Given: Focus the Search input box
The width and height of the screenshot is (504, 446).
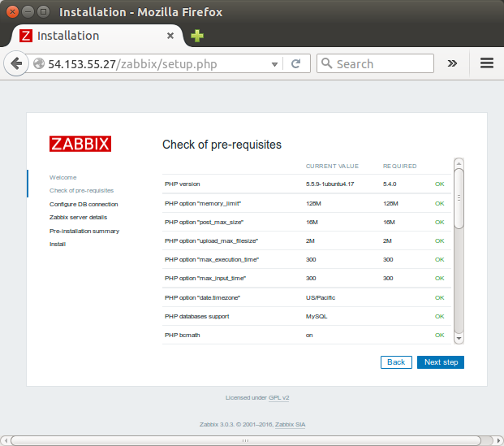Looking at the screenshot, I should (375, 63).
